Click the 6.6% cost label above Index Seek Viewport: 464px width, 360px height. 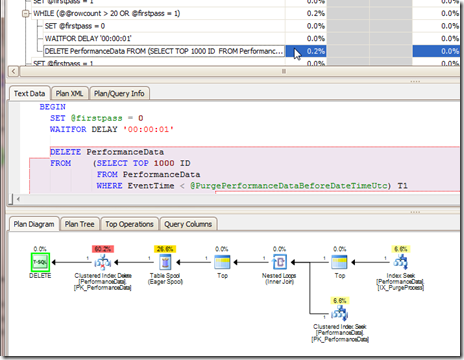point(401,249)
